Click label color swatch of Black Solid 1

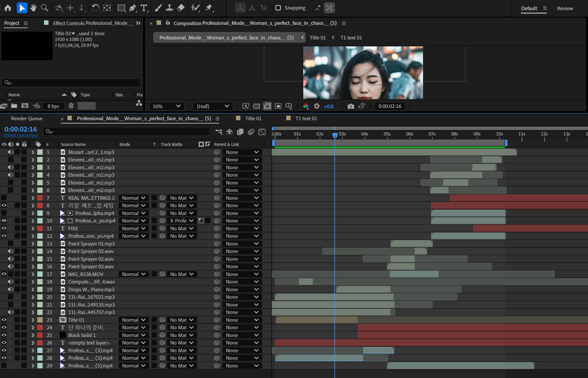(x=40, y=335)
